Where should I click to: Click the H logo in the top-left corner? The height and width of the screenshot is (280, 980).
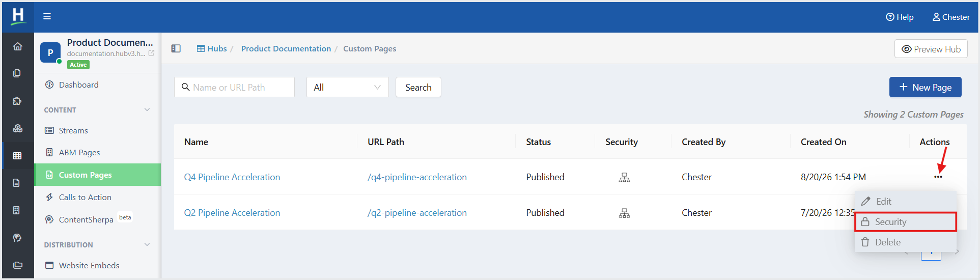point(18,16)
